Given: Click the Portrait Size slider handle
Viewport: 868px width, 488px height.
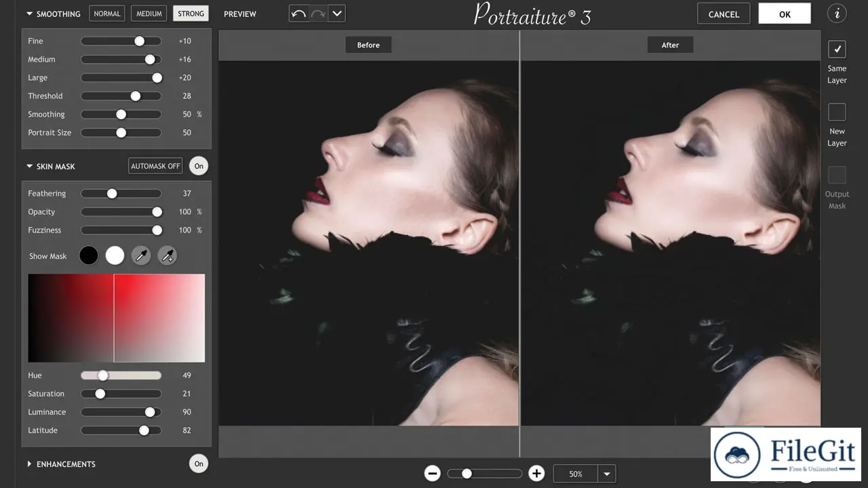Looking at the screenshot, I should pos(121,133).
